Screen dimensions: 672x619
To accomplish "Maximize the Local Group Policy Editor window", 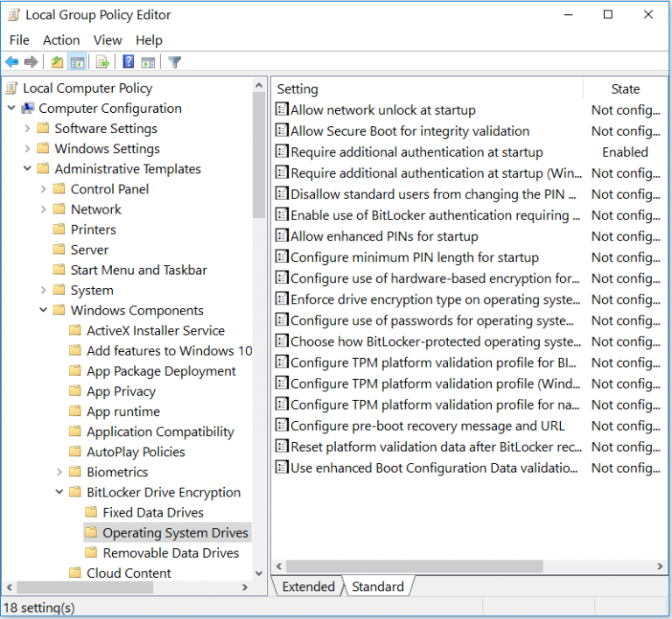I will click(x=608, y=15).
